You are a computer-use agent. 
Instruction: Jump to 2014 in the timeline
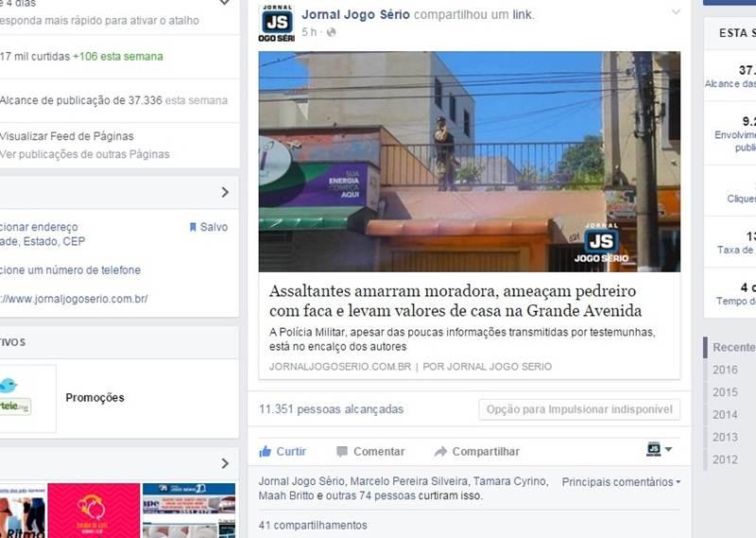(725, 414)
